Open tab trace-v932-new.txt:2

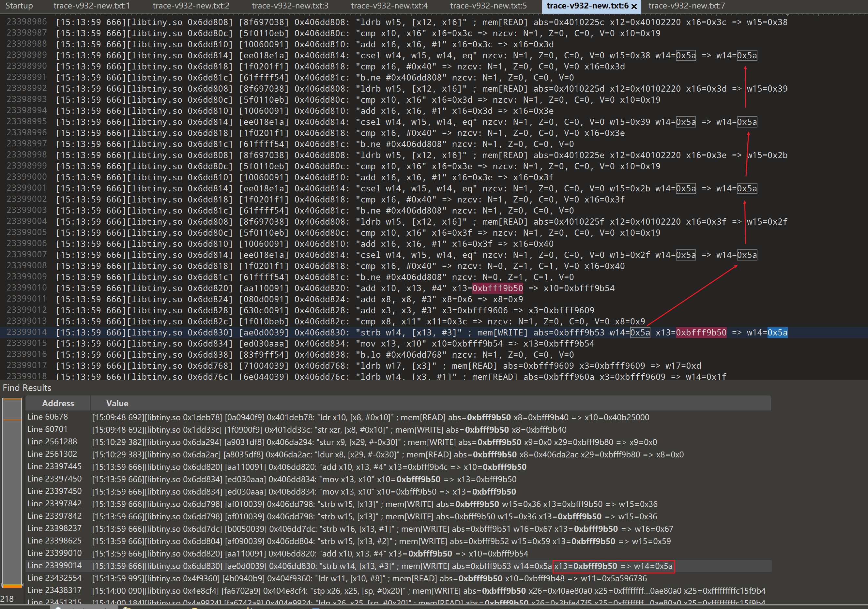coord(191,6)
